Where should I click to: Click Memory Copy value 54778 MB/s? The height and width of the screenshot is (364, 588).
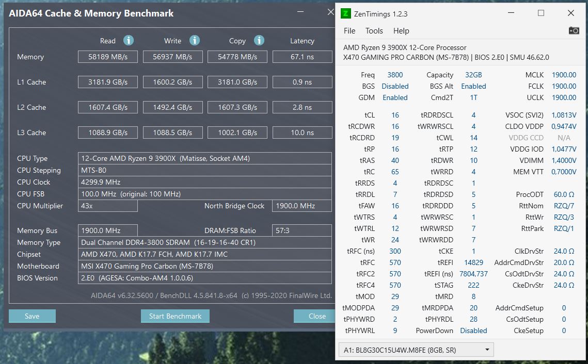(x=237, y=57)
